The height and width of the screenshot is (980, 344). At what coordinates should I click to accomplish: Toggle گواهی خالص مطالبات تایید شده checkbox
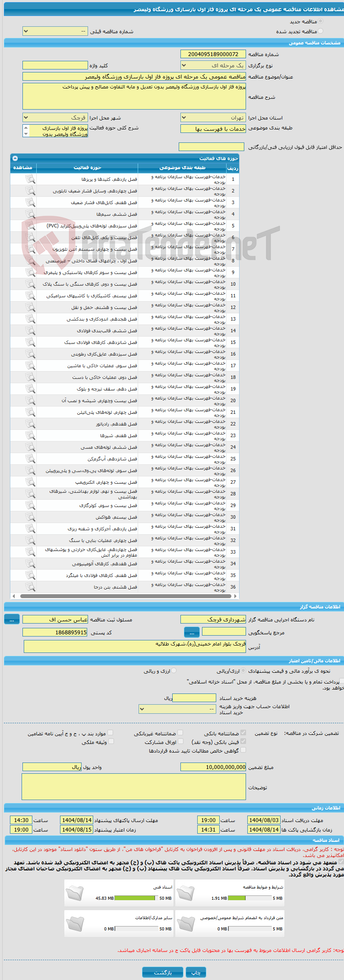[x=243, y=750]
